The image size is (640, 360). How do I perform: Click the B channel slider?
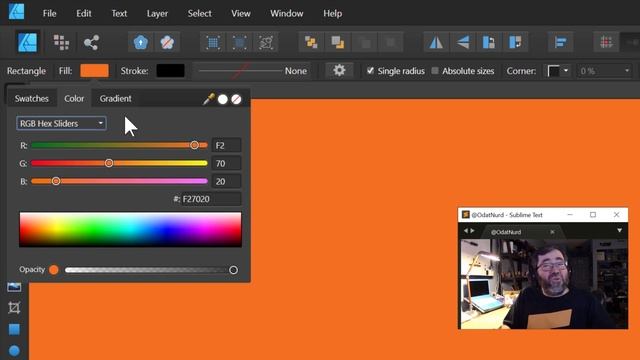point(119,181)
